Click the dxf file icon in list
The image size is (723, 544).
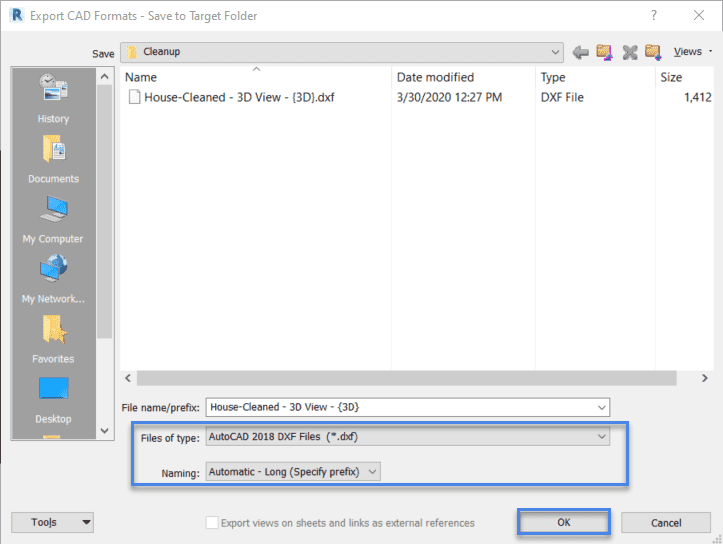[x=134, y=97]
